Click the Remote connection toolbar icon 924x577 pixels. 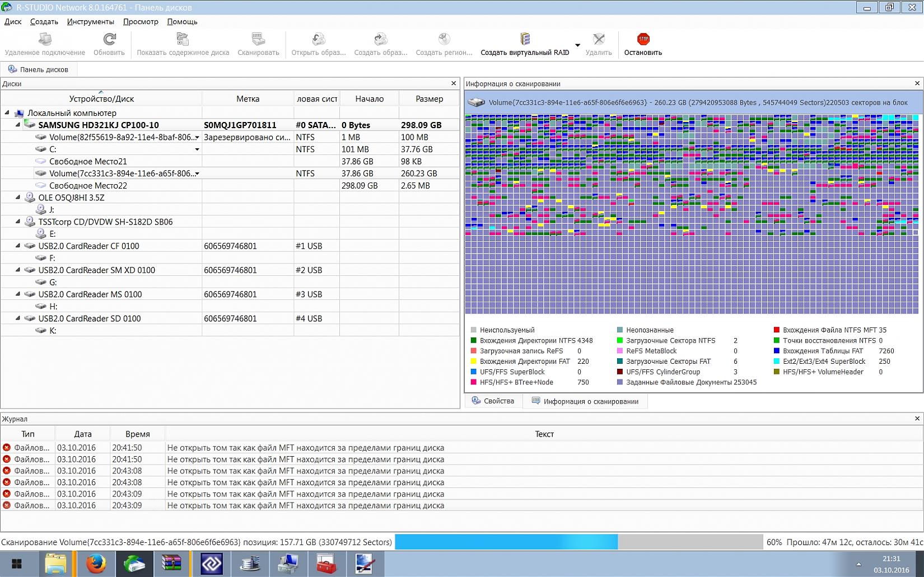point(45,39)
